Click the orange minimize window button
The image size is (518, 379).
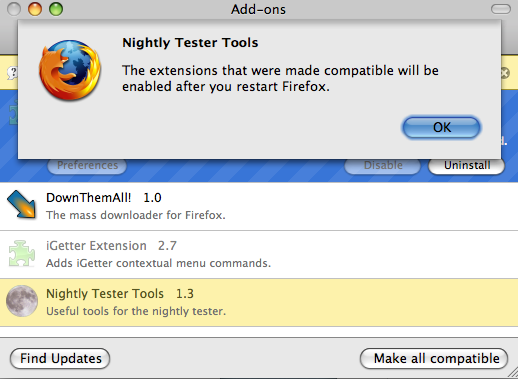tap(35, 9)
